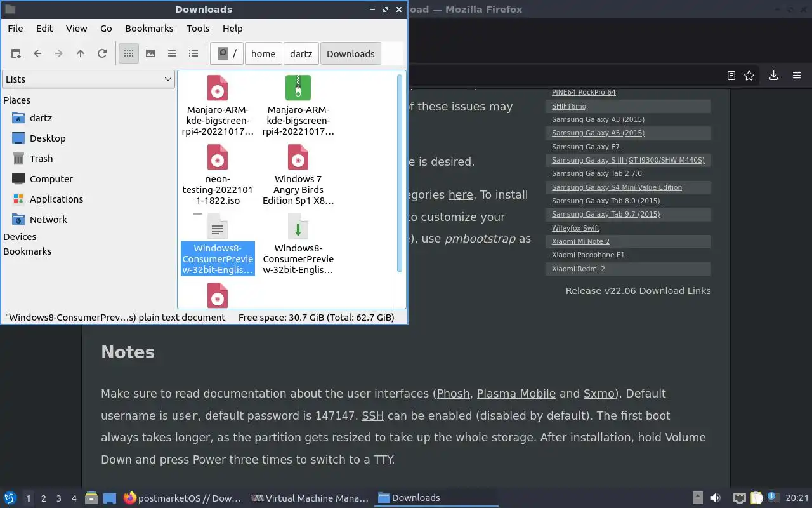
Task: Open the Help menu
Action: coord(233,29)
